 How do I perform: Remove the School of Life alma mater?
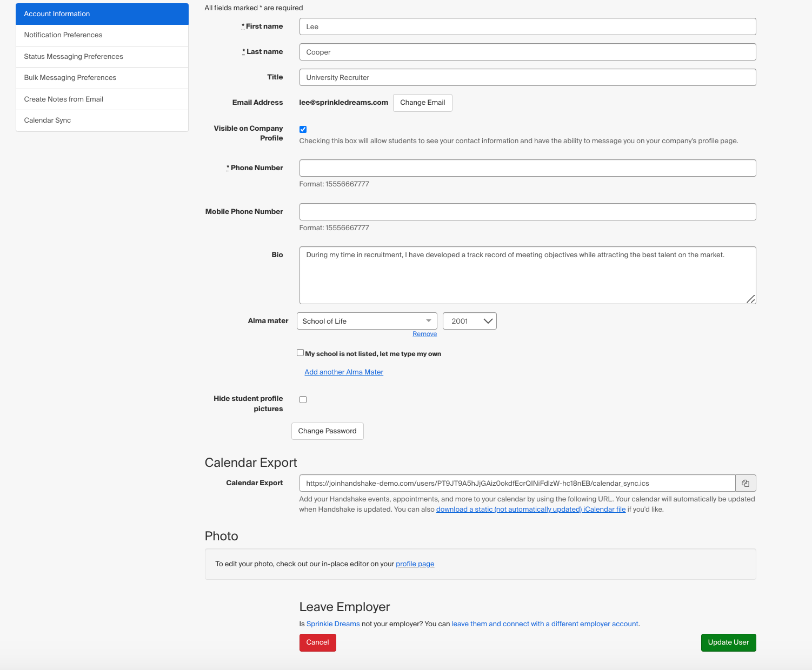[x=424, y=333]
